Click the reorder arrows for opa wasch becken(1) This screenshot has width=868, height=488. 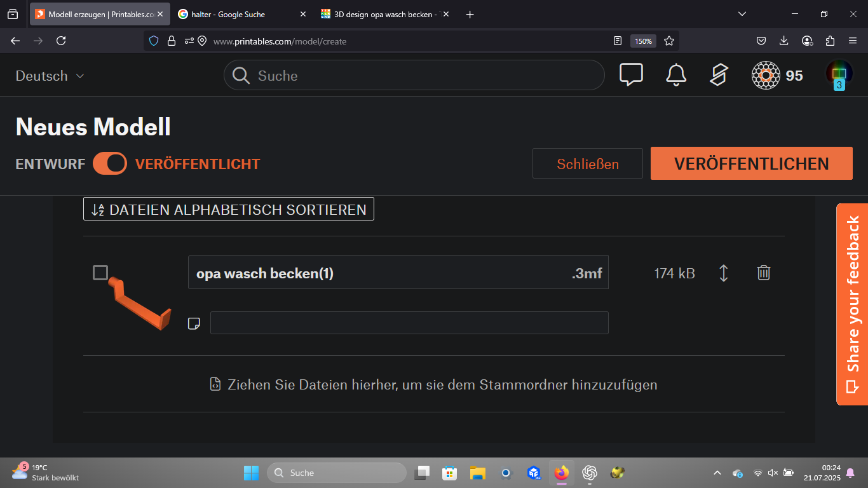click(x=723, y=273)
